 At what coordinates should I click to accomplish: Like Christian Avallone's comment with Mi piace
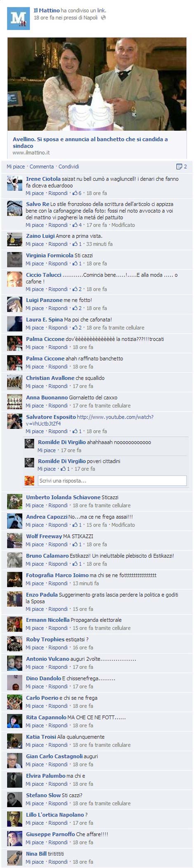point(35,386)
